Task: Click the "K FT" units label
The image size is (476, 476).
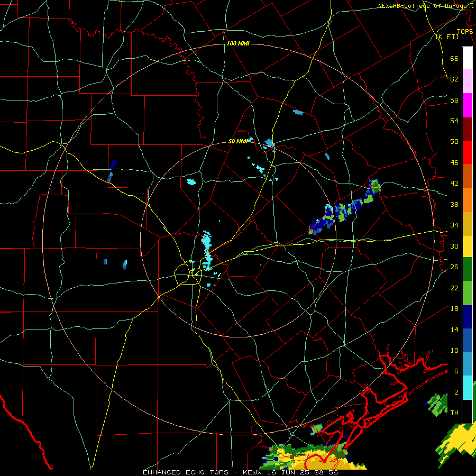Action: pos(447,36)
